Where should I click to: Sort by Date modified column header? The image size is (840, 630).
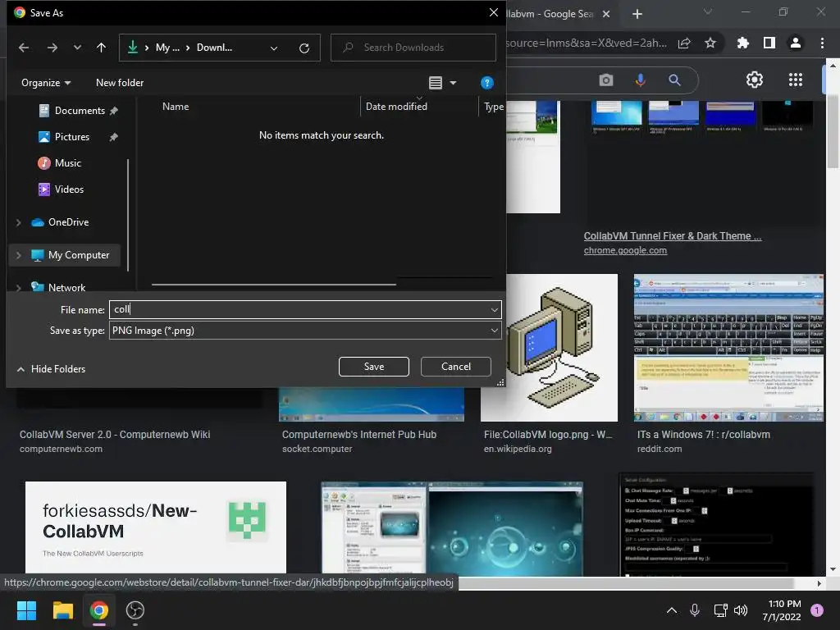(x=396, y=107)
